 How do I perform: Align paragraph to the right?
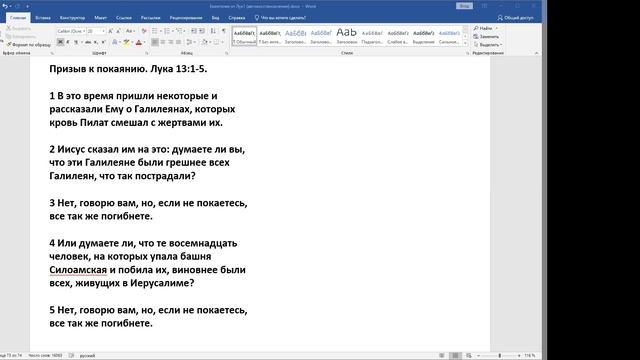tap(171, 42)
